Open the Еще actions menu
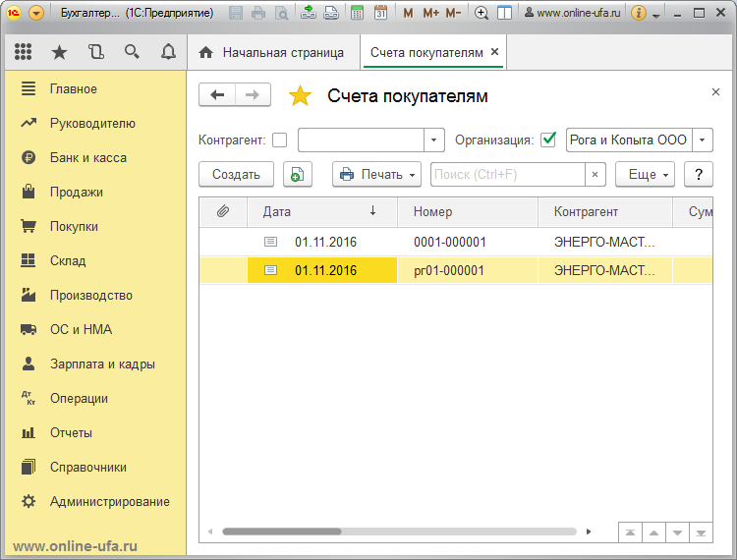Image resolution: width=737 pixels, height=560 pixels. 646,175
